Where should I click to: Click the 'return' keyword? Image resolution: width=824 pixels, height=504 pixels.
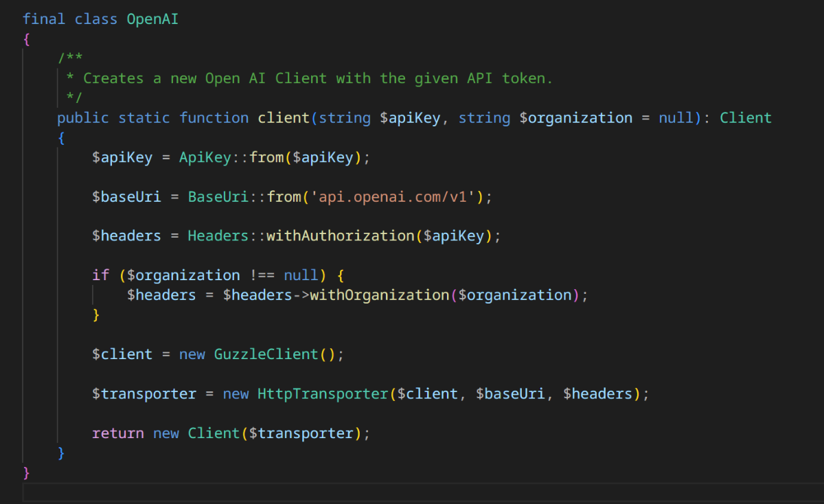[x=117, y=433]
